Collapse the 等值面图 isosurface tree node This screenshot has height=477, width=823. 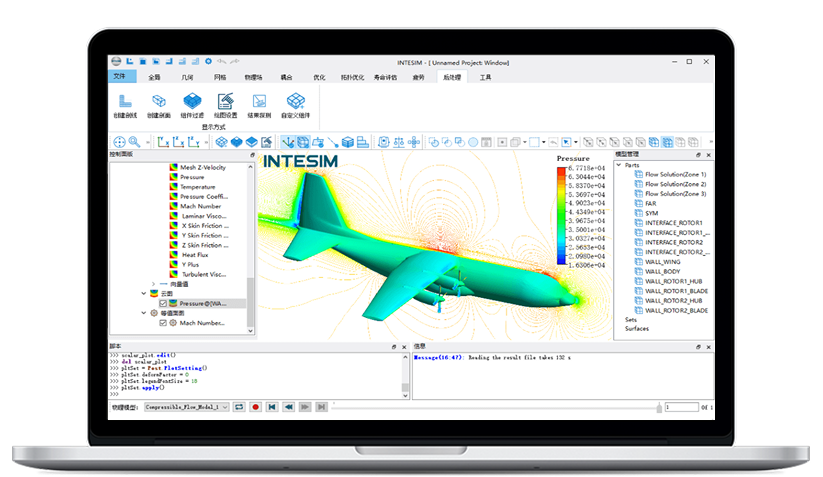tap(144, 313)
